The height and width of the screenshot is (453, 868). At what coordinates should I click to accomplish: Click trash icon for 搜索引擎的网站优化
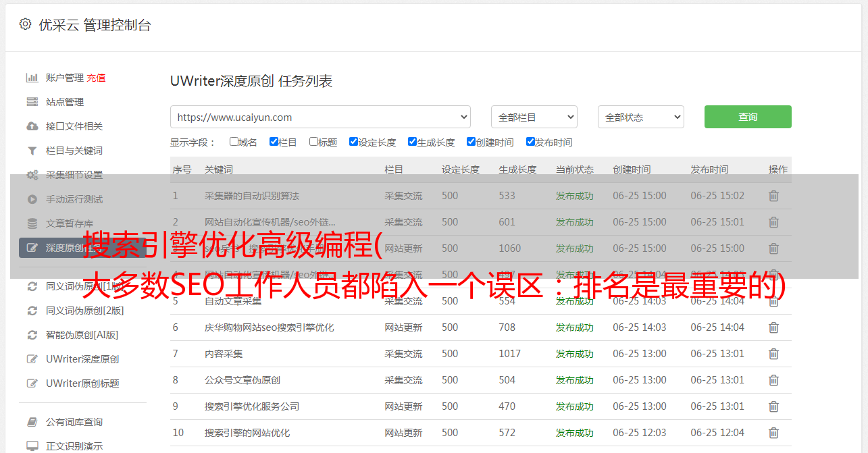pyautogui.click(x=773, y=433)
